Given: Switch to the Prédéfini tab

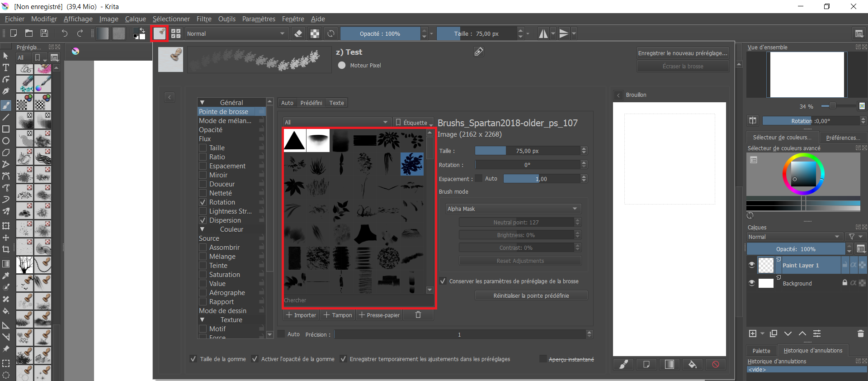Looking at the screenshot, I should tap(311, 103).
